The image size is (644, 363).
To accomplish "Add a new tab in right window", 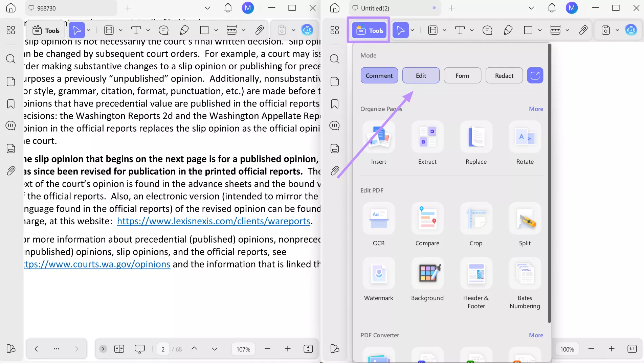I will pyautogui.click(x=452, y=8).
